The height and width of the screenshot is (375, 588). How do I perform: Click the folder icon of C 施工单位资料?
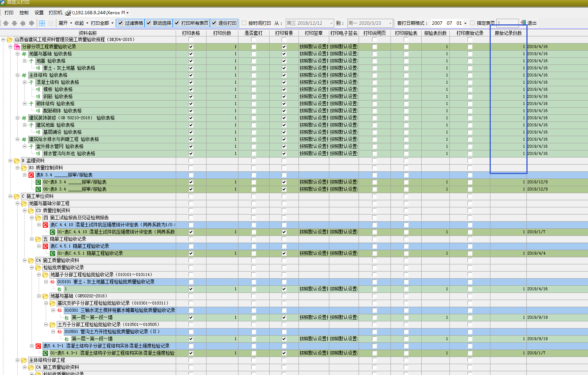(17, 196)
